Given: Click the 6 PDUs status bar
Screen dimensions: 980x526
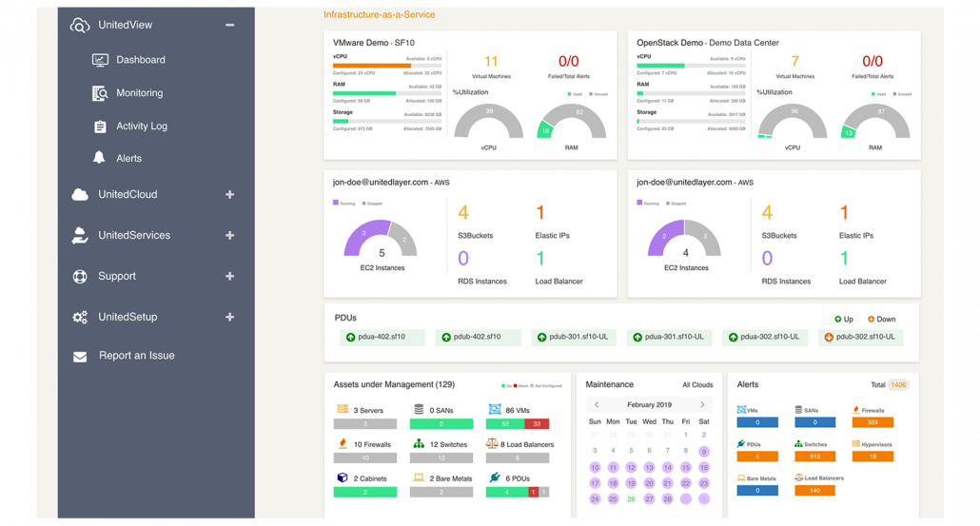Looking at the screenshot, I should click(518, 493).
